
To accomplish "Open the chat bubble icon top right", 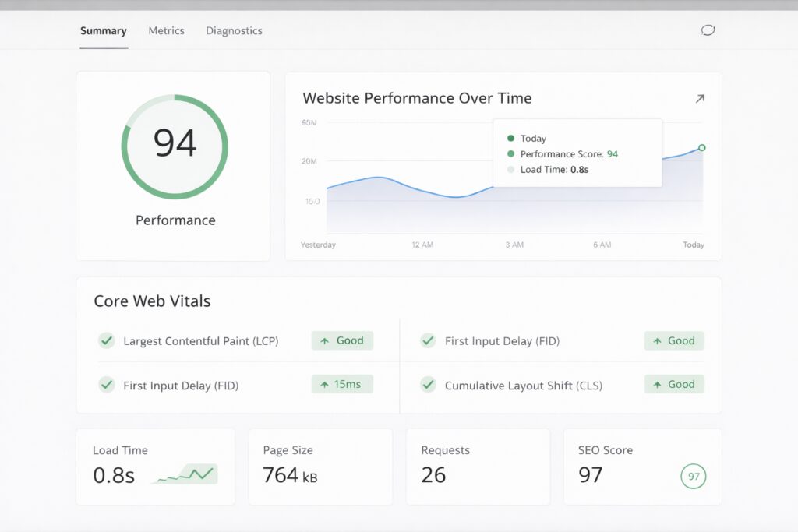I will pos(708,30).
